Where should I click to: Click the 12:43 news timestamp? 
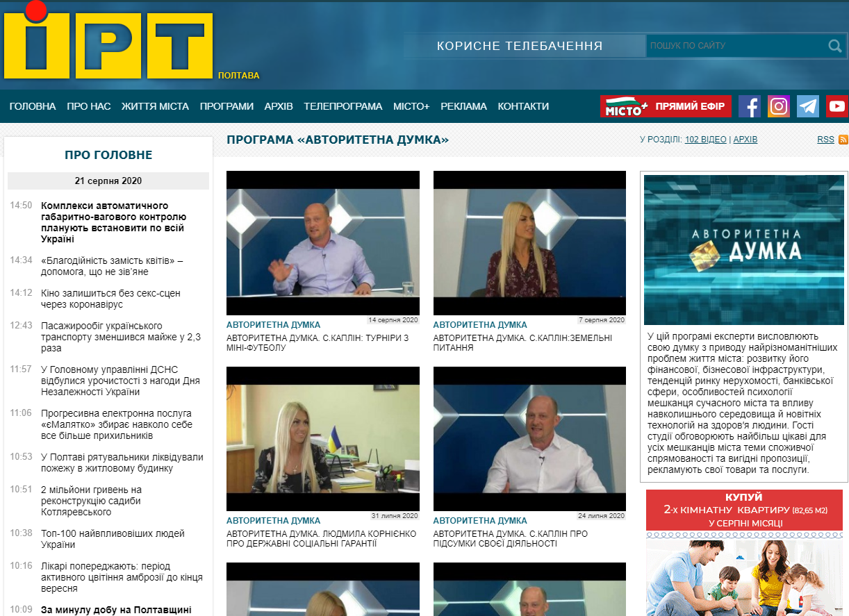[x=21, y=326]
